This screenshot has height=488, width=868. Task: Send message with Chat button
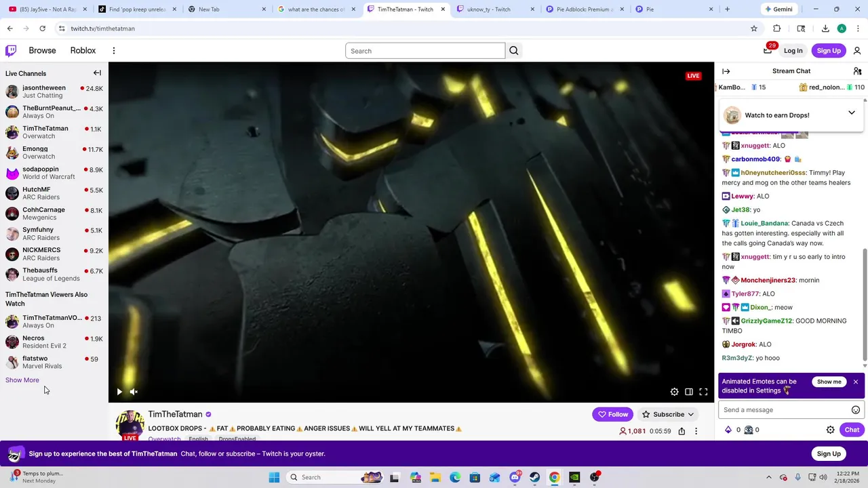[852, 430]
